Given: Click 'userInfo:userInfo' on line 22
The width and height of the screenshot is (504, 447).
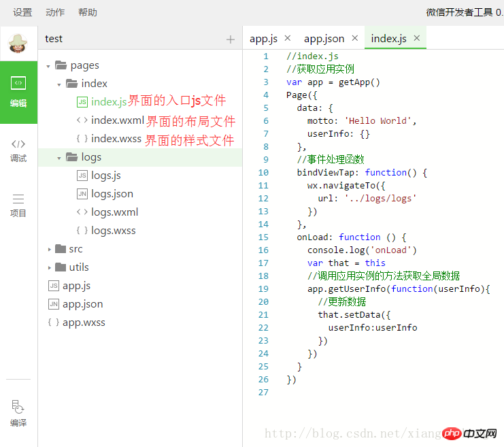Looking at the screenshot, I should pyautogui.click(x=373, y=328).
